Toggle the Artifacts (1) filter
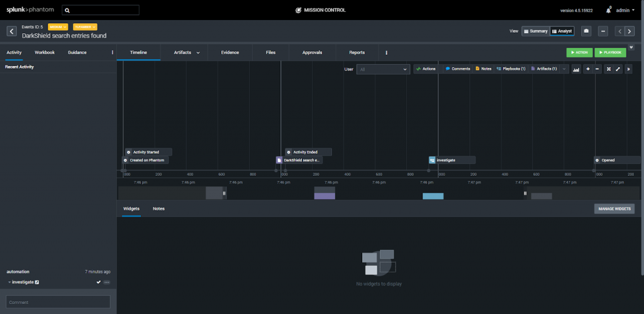 (544, 69)
